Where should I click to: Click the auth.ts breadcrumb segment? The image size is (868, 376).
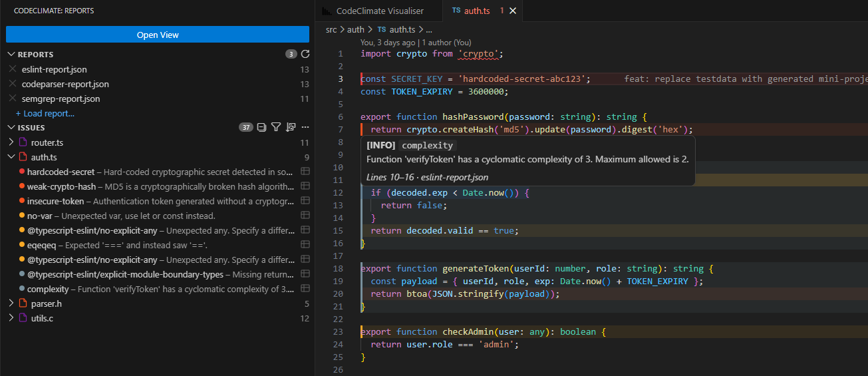click(402, 29)
